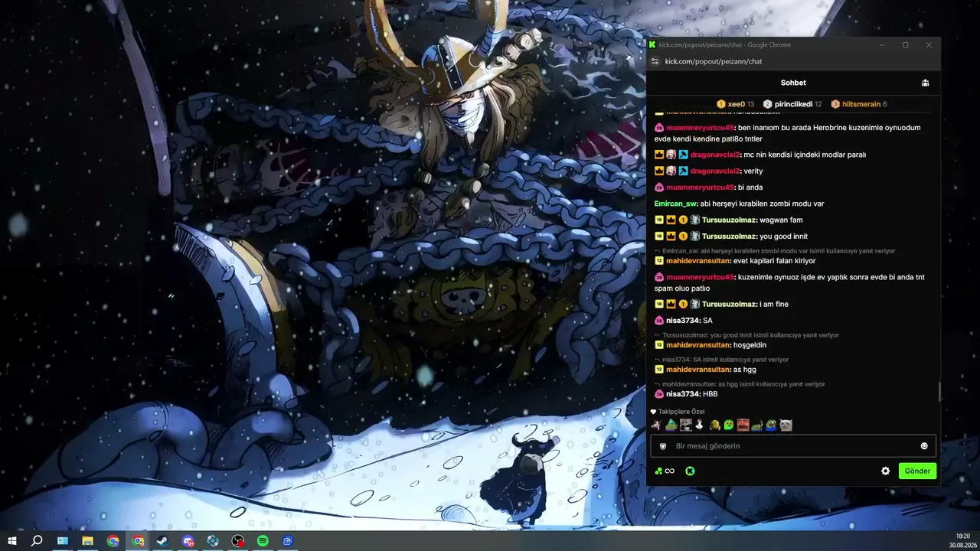Open Tursusuzolmaz's profile from 'wagwan fam' message

(729, 220)
